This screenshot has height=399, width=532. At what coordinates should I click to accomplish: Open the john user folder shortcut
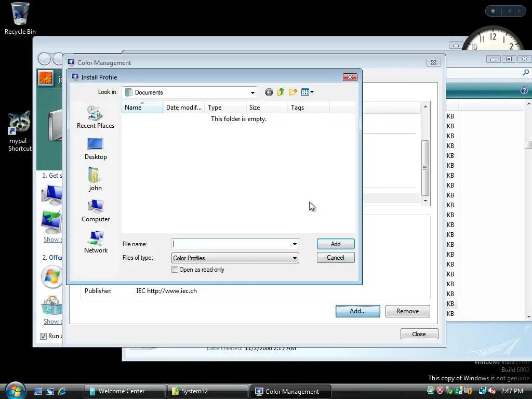click(95, 180)
